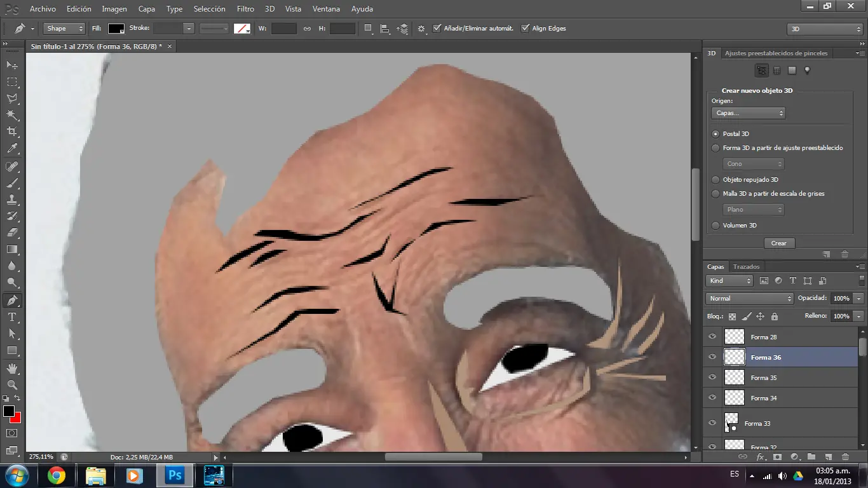The image size is (868, 488).
Task: Select the Zoom tool
Action: (x=12, y=385)
